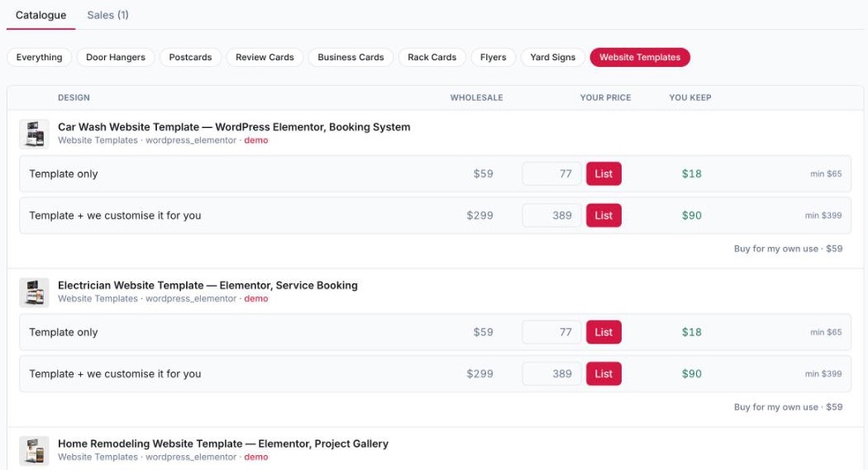Click Car Wash Template only $59 wholesale
The height and width of the screenshot is (470, 868).
pyautogui.click(x=484, y=173)
